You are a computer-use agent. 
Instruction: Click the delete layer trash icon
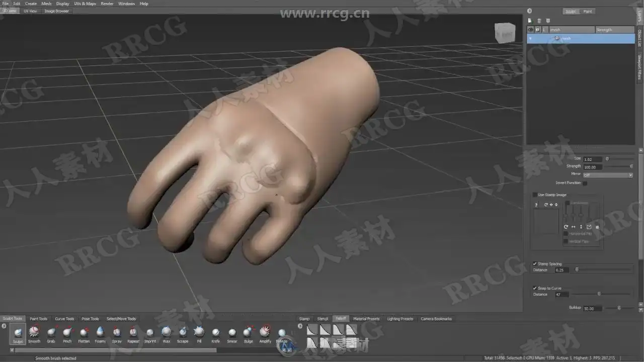[539, 21]
